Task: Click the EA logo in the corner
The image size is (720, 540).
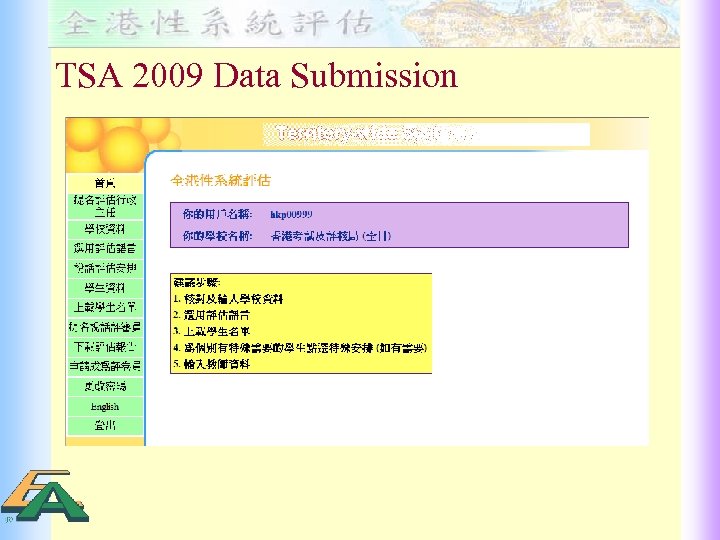Action: 45,496
